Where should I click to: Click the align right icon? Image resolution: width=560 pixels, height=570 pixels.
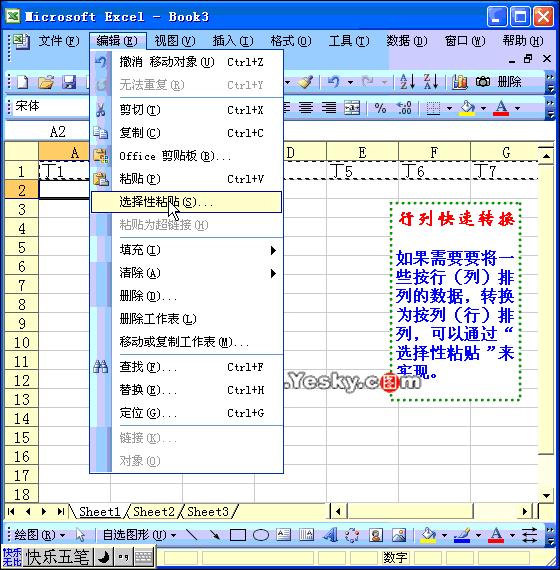point(329,108)
